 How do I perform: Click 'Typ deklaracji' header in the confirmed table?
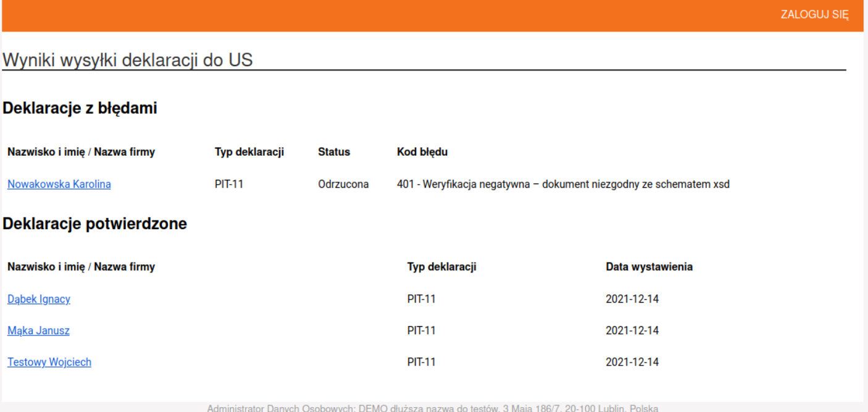(441, 267)
